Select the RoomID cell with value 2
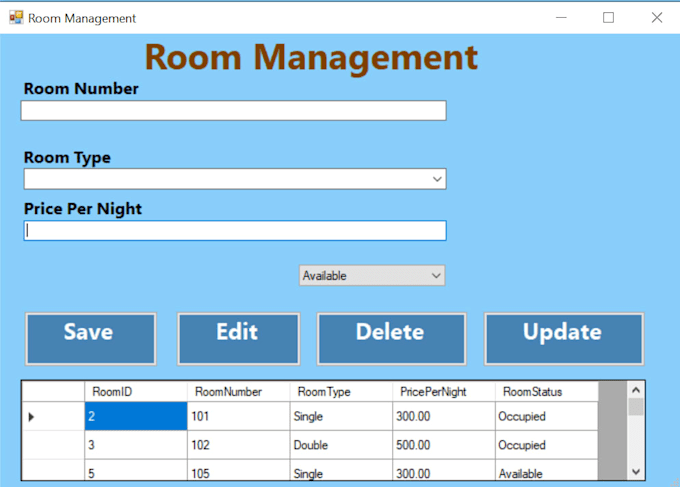Viewport: 680px width, 487px height. pyautogui.click(x=136, y=416)
